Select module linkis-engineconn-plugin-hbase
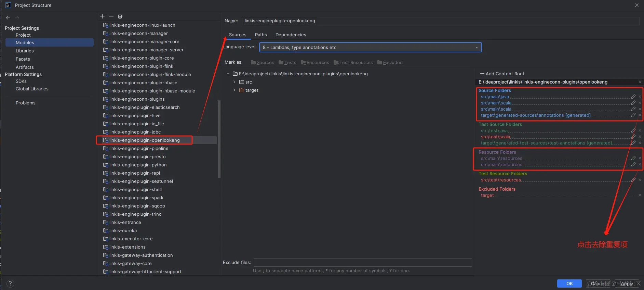 coord(143,83)
